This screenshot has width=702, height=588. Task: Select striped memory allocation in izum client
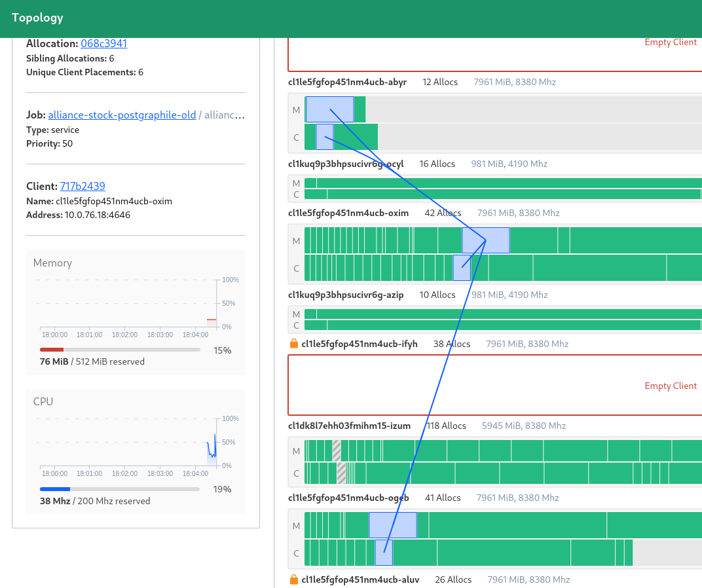(337, 450)
